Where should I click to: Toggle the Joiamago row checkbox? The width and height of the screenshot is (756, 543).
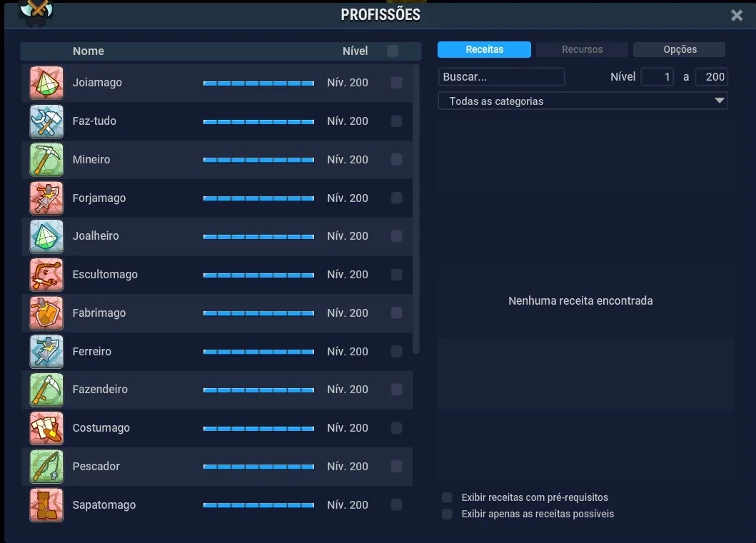click(x=397, y=82)
